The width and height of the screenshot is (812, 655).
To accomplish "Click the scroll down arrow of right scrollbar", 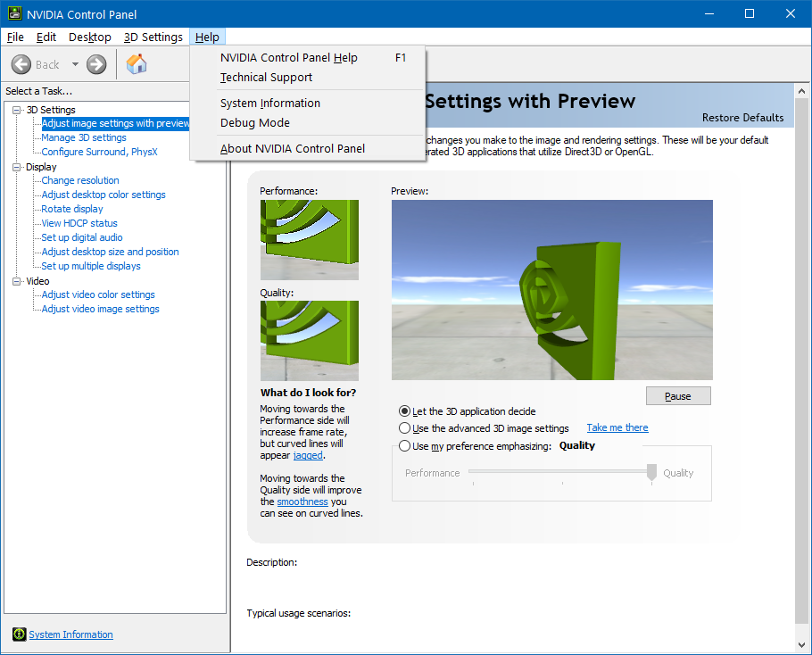I will tap(801, 645).
